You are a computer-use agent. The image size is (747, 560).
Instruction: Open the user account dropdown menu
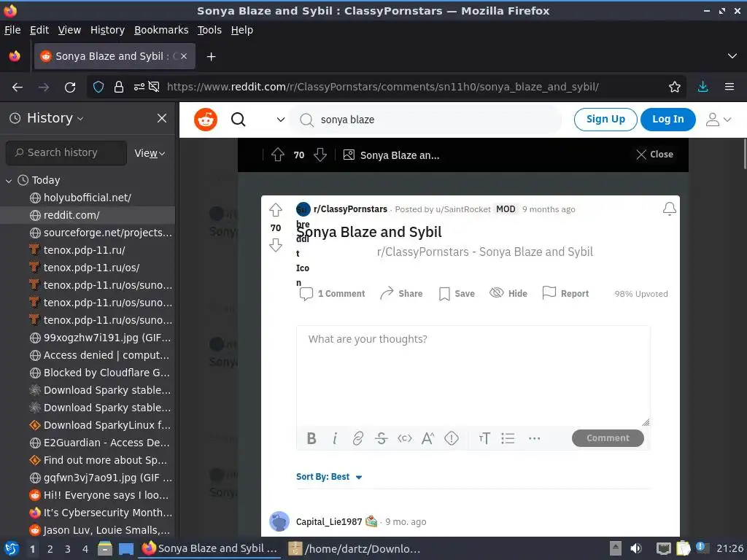click(x=719, y=120)
